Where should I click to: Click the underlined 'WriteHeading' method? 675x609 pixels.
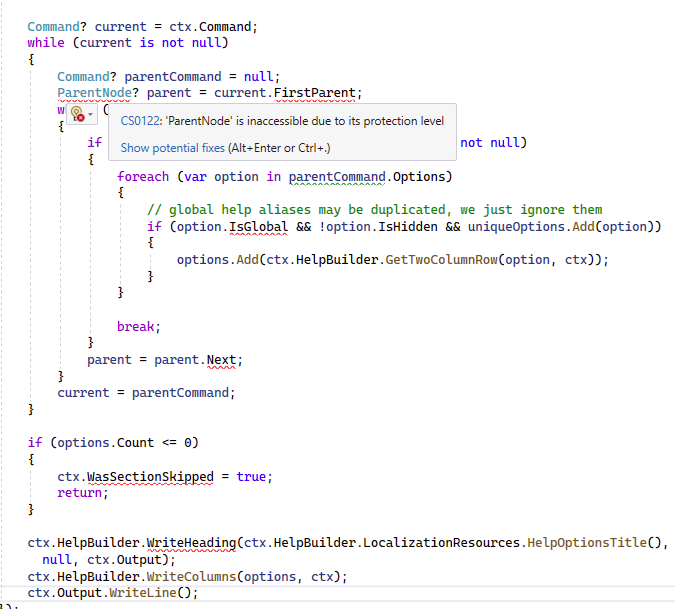191,543
